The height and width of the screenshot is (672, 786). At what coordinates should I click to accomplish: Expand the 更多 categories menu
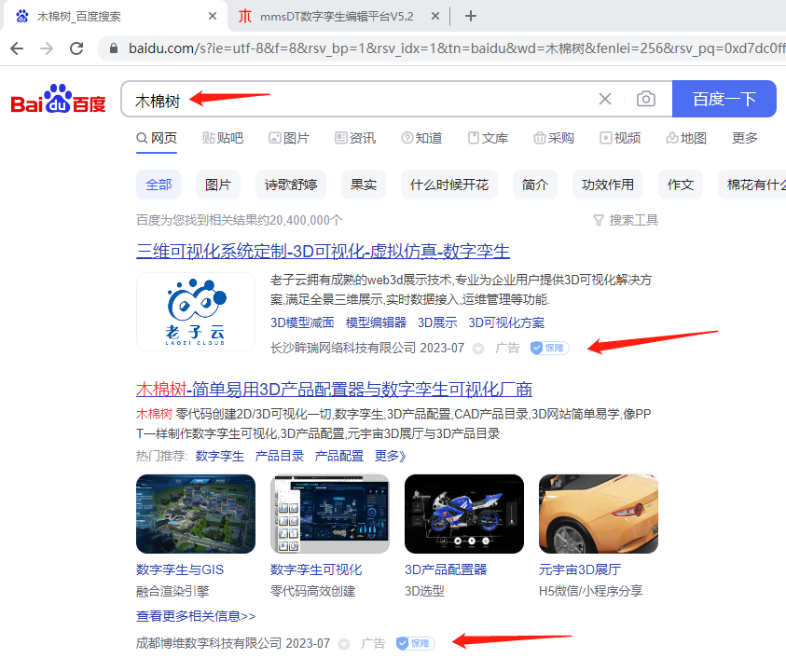pyautogui.click(x=744, y=138)
